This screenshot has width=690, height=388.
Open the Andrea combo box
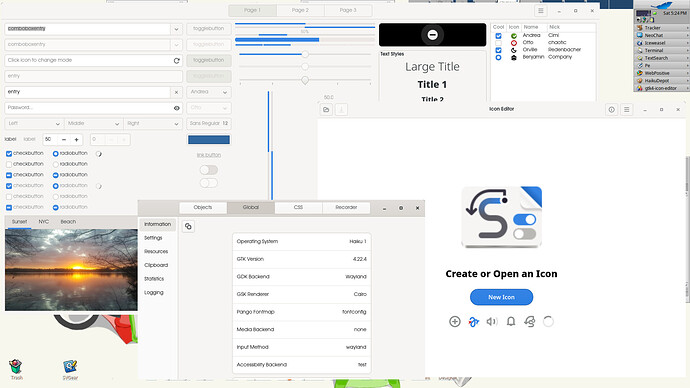[x=209, y=92]
